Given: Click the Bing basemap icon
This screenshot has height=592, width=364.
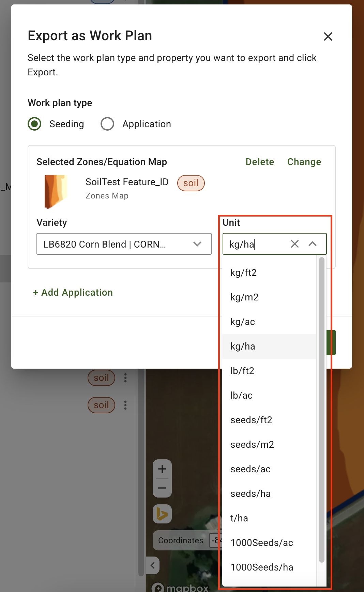Looking at the screenshot, I should 162,514.
